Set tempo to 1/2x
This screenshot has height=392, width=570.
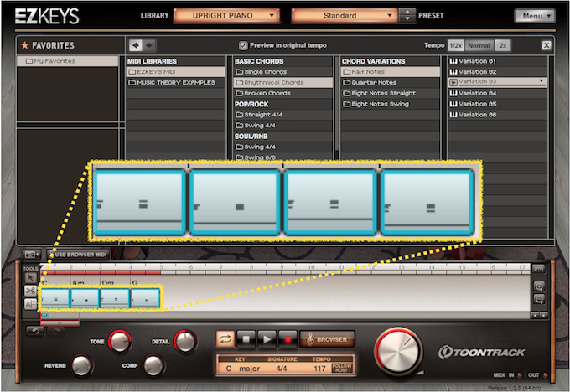coord(455,45)
